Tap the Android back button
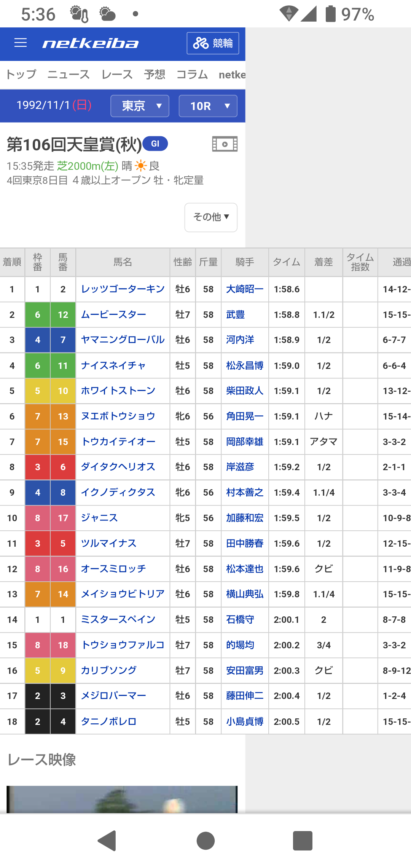 coord(107,841)
